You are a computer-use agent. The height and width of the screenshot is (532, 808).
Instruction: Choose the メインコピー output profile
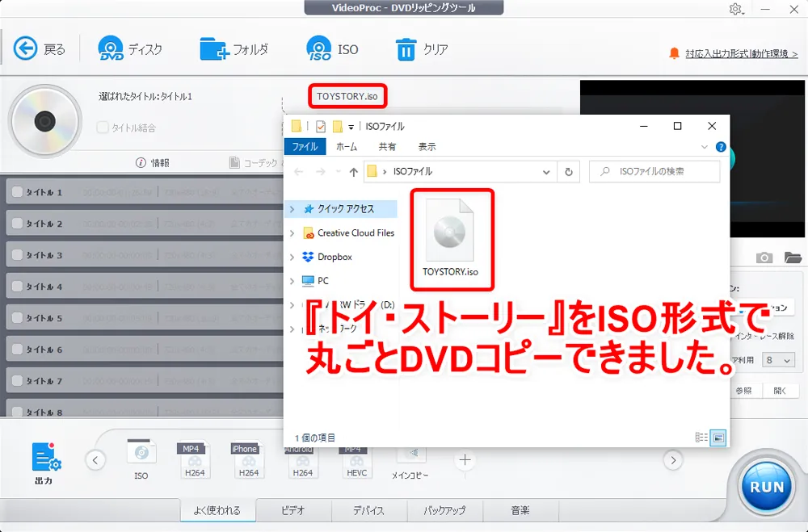(x=410, y=463)
